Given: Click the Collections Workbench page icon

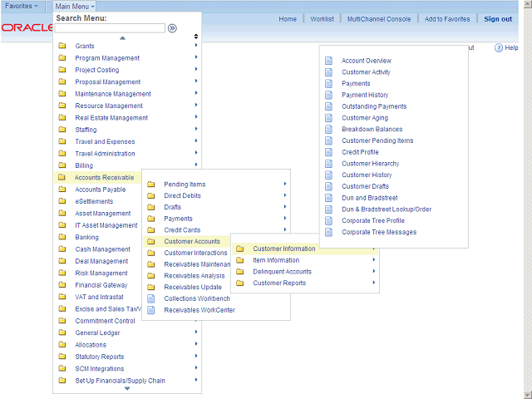Looking at the screenshot, I should point(150,298).
